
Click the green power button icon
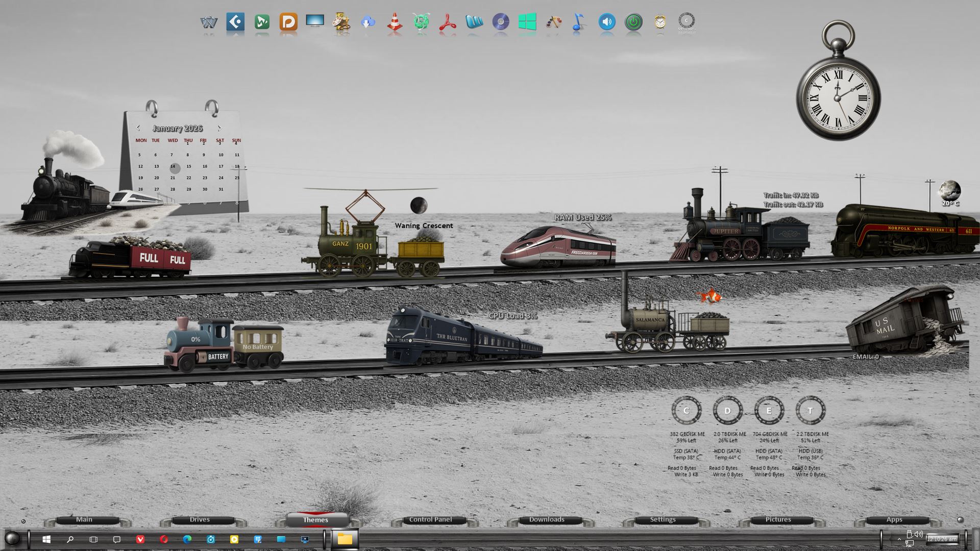[633, 22]
